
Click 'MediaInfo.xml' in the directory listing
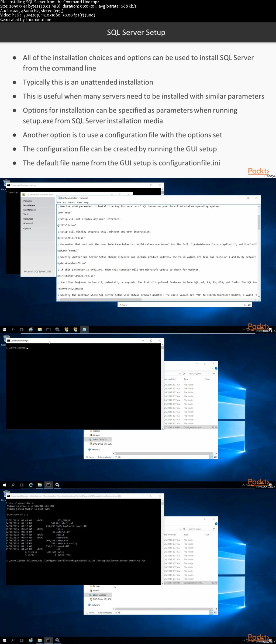pyautogui.click(x=64, y=523)
